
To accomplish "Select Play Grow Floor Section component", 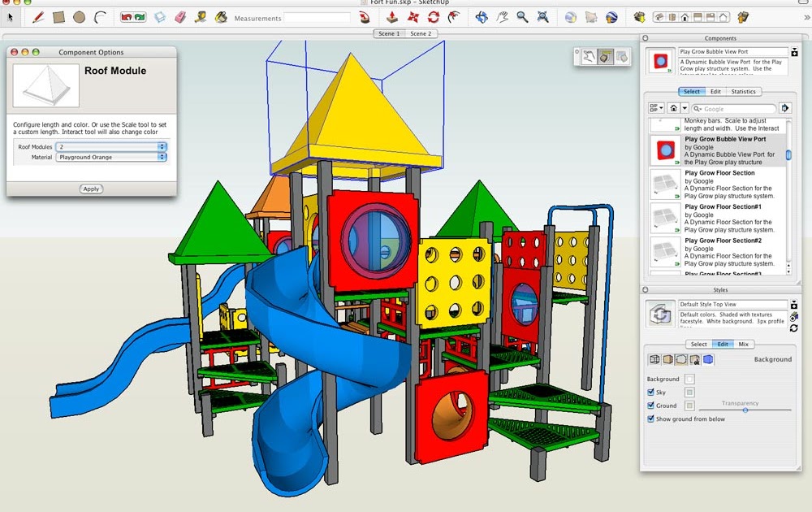I will pos(719,184).
